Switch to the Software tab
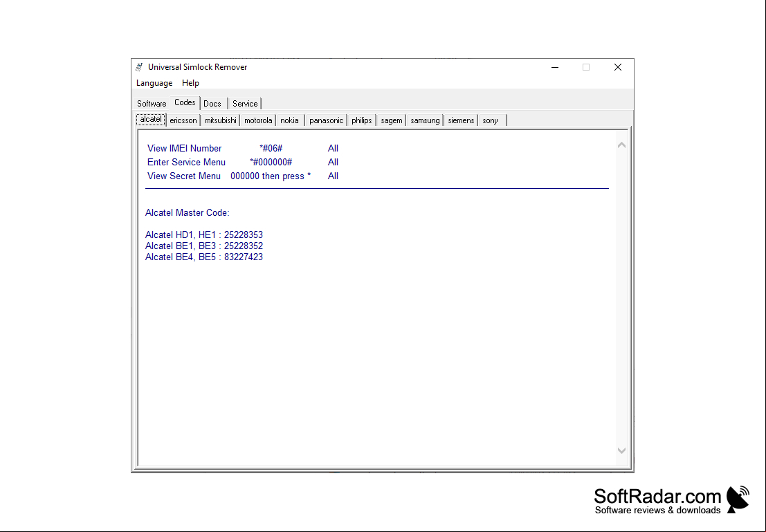Screen dimensions: 766x532 (x=152, y=104)
